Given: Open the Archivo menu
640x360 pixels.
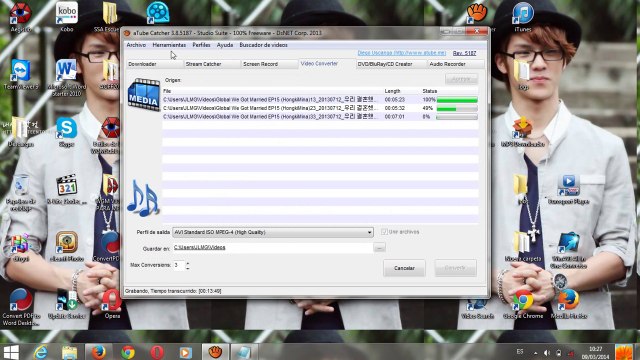Looking at the screenshot, I should pyautogui.click(x=136, y=45).
